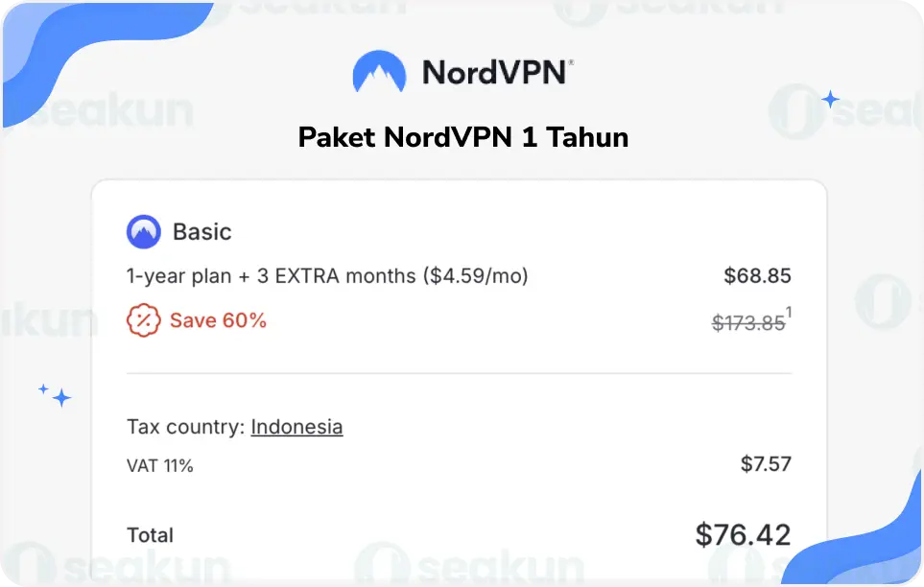Click the blue sparkle star near right edge

(829, 98)
